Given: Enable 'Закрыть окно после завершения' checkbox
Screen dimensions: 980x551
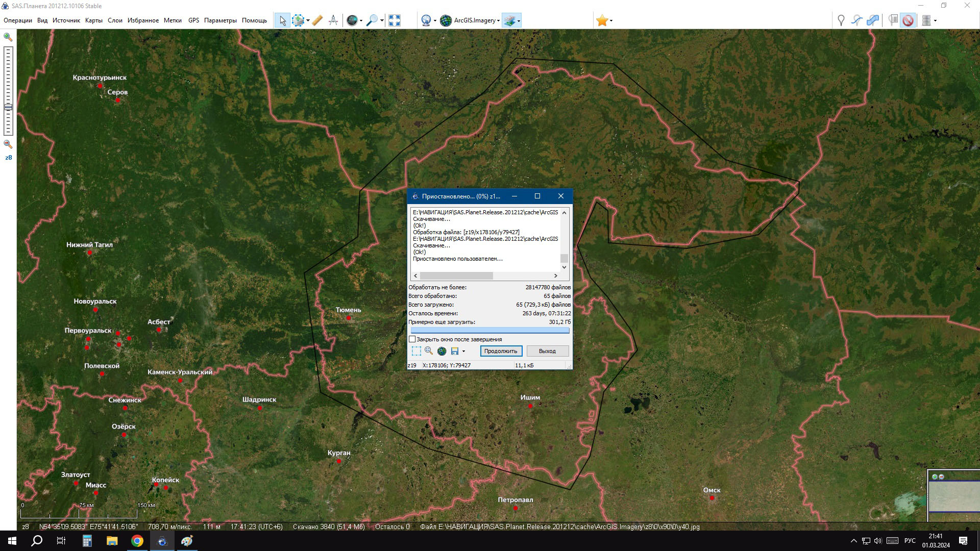Looking at the screenshot, I should (412, 339).
